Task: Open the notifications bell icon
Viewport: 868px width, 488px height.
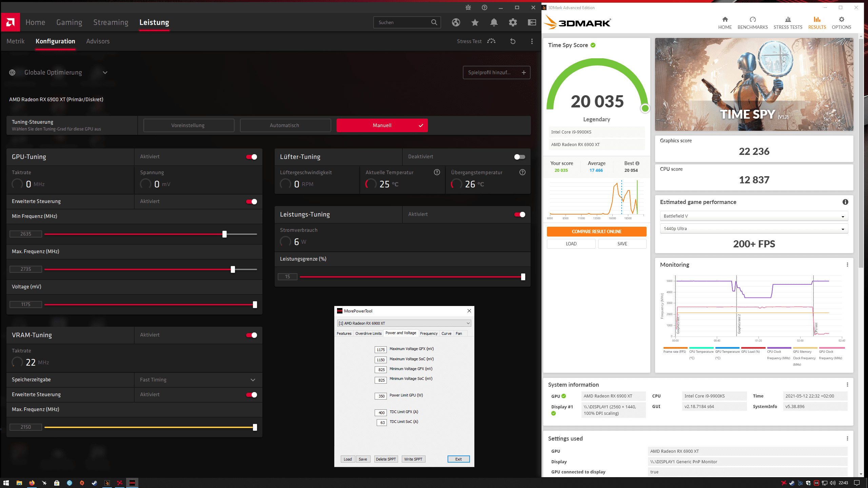Action: (494, 22)
